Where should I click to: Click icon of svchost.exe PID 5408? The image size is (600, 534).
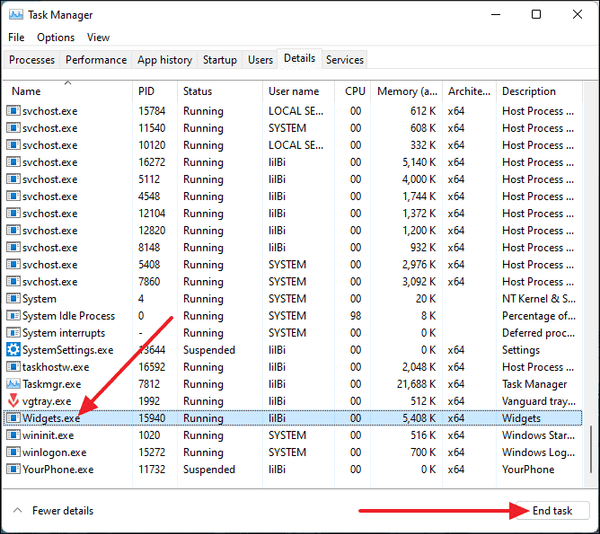13,264
